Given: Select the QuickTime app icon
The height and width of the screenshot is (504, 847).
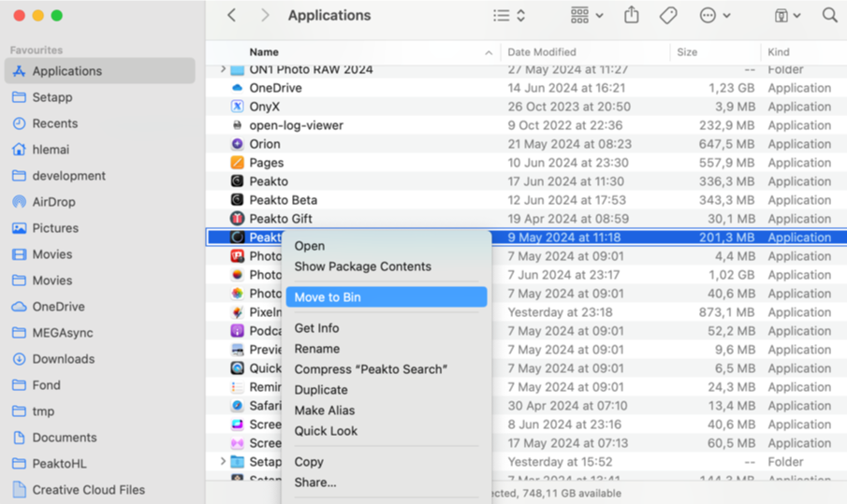Looking at the screenshot, I should pos(237,368).
